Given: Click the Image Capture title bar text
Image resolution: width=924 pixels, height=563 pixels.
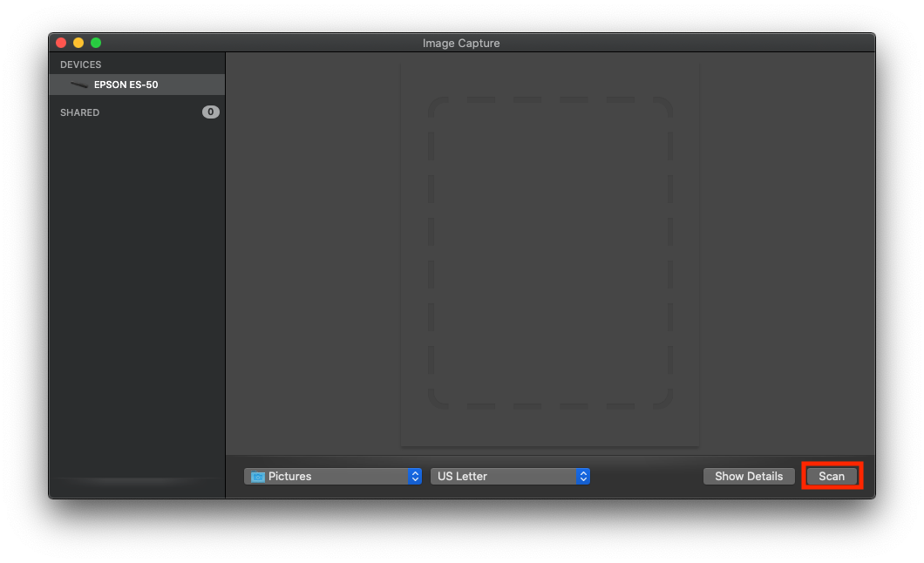Looking at the screenshot, I should (x=461, y=43).
